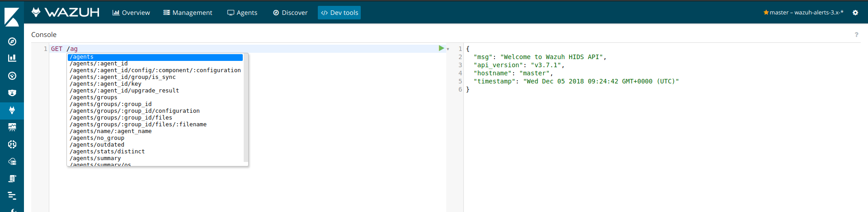868x212 pixels.
Task: Open the Management tab
Action: coord(188,13)
